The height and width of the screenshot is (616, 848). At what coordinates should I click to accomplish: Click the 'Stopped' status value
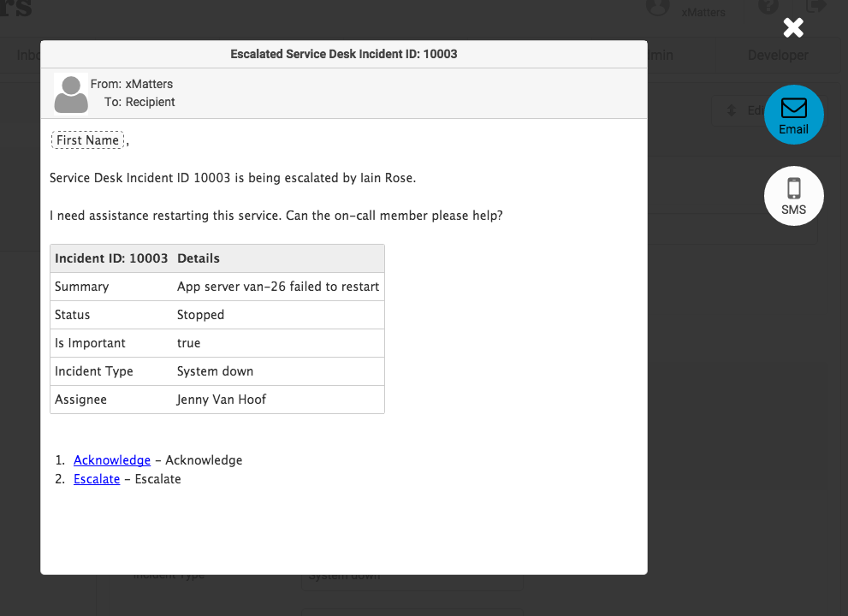point(200,315)
